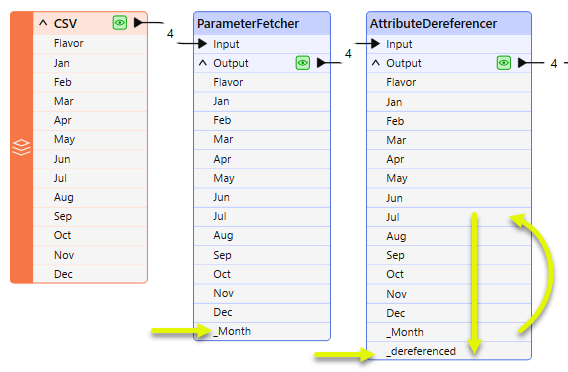Click ParameterFetcher Input port arrow
The height and width of the screenshot is (372, 568).
click(x=202, y=44)
